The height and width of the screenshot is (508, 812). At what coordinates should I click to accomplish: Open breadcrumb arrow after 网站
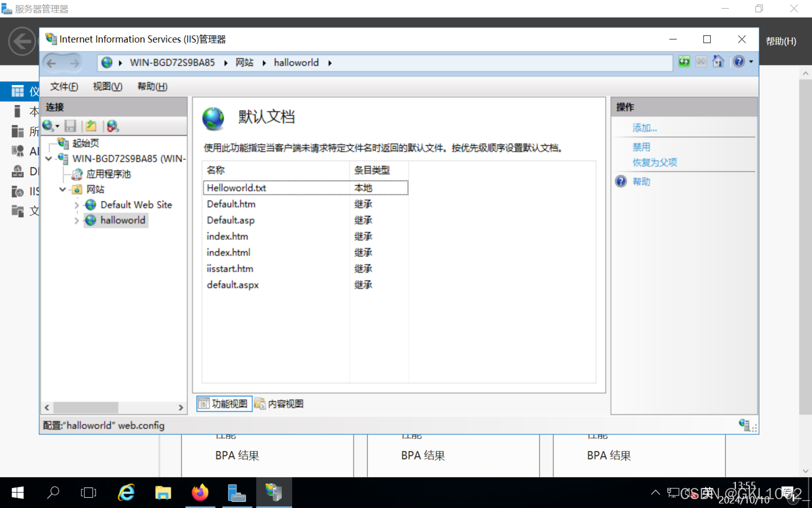[264, 63]
